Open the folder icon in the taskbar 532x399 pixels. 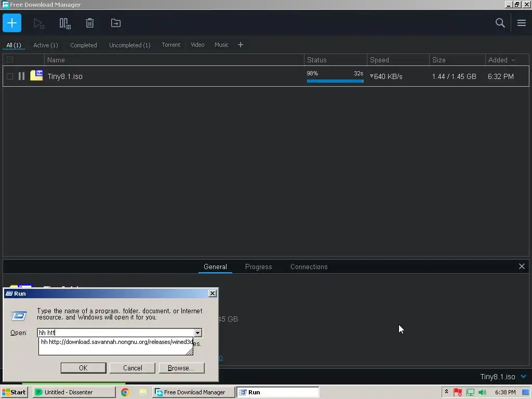143,392
